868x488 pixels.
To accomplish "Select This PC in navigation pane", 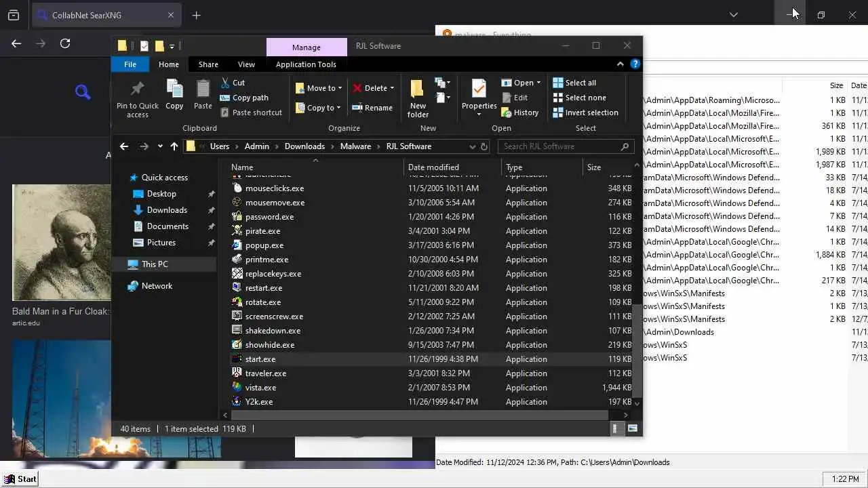I will coord(155,264).
